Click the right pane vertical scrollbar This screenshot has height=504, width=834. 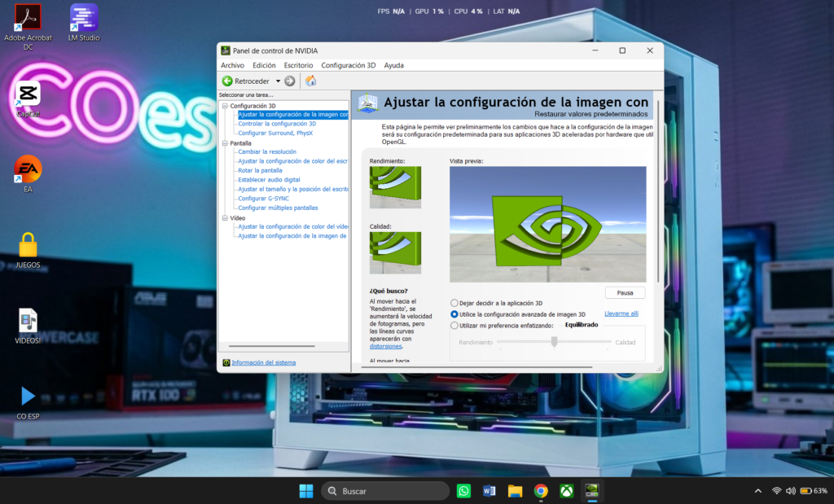[658, 191]
